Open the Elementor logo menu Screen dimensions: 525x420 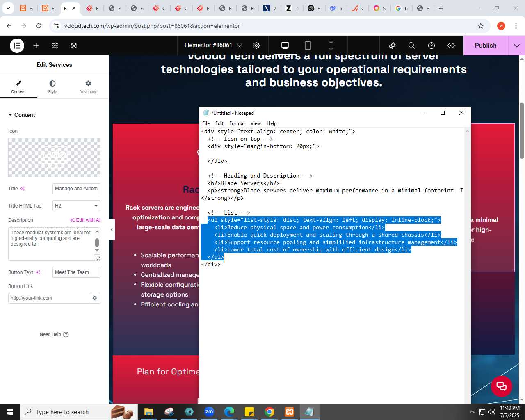pyautogui.click(x=17, y=46)
